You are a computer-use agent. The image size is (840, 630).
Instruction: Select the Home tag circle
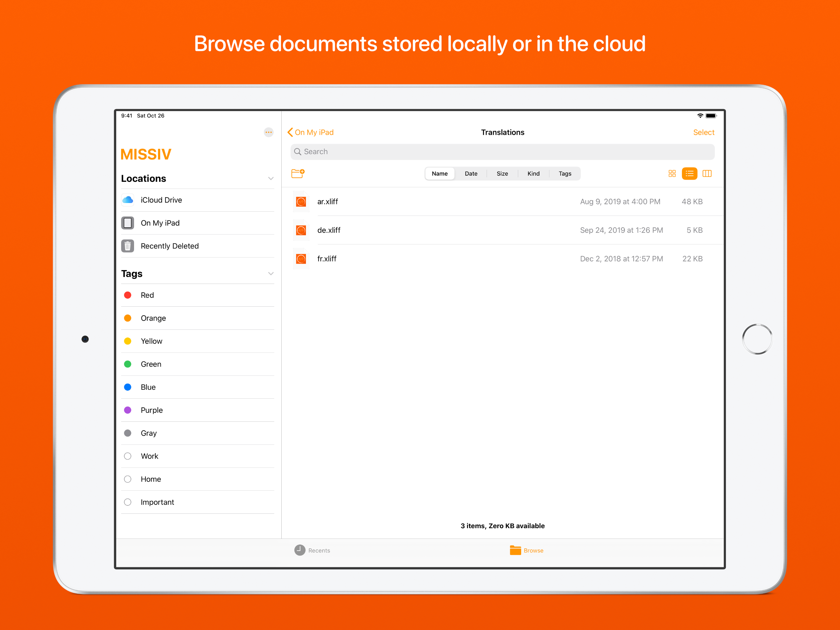(128, 479)
